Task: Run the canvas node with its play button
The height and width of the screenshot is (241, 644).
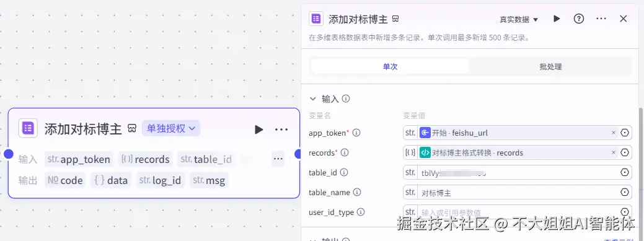Action: click(x=258, y=129)
